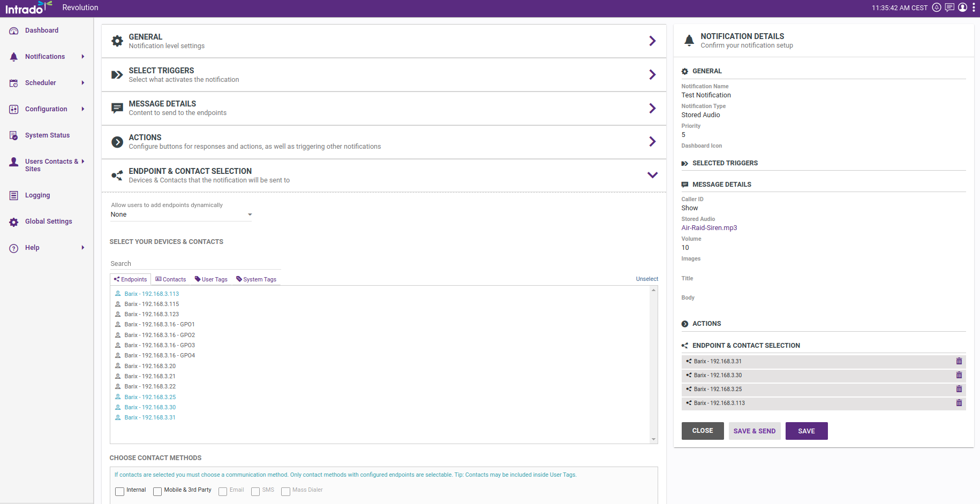Click the Global Settings gear icon

pyautogui.click(x=14, y=222)
